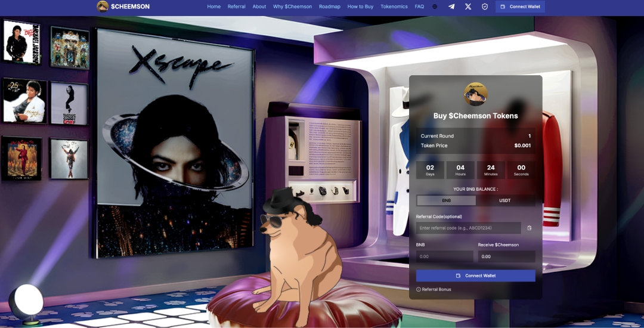Screen dimensions: 644x328
Task: Open the globe language icon
Action: click(435, 7)
